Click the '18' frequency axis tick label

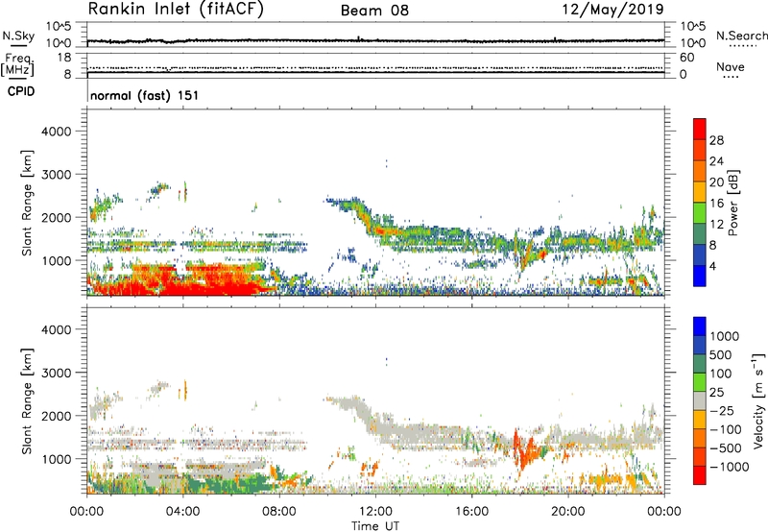click(x=64, y=58)
